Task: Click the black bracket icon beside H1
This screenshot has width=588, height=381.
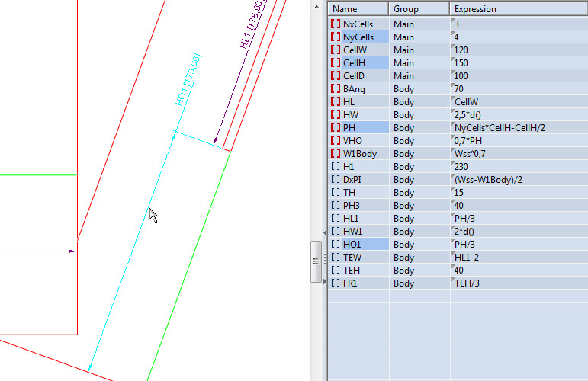Action: click(336, 167)
